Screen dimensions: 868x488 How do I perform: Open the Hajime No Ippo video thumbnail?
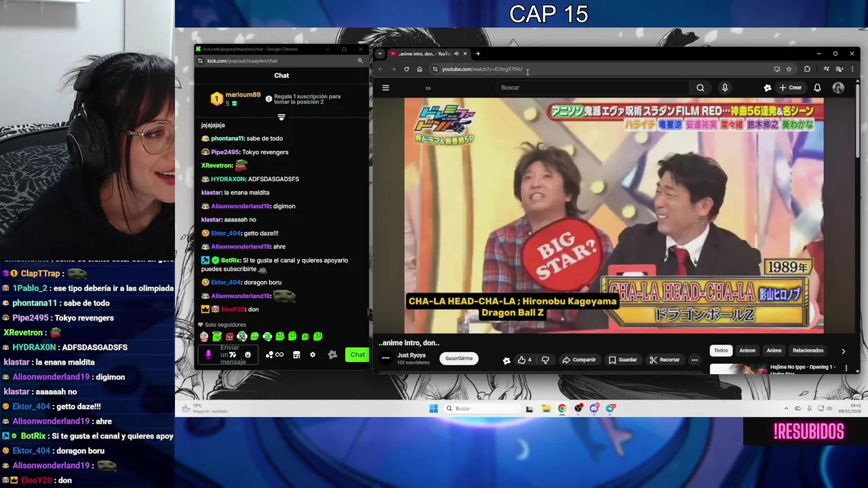(x=738, y=369)
